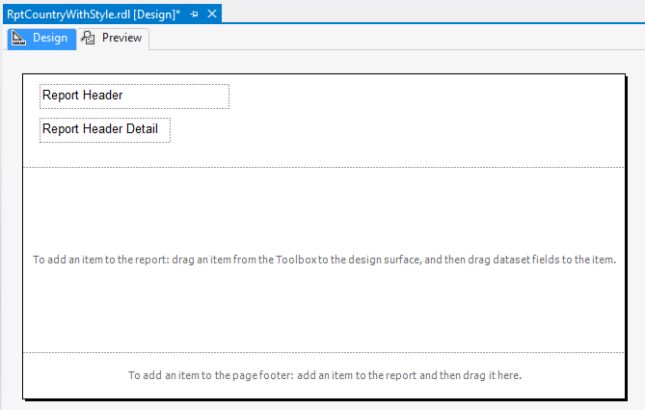Click the report body hint text
645x410 pixels.
pyautogui.click(x=324, y=259)
